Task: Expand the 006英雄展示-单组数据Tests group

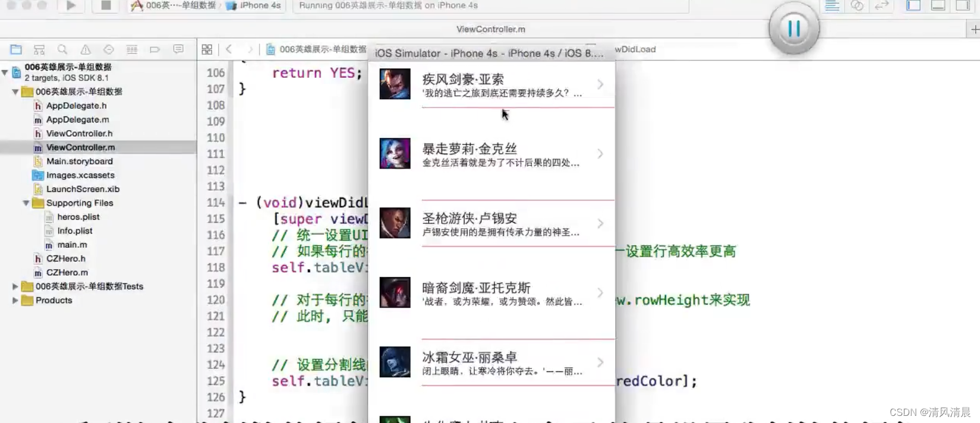Action: (x=15, y=286)
